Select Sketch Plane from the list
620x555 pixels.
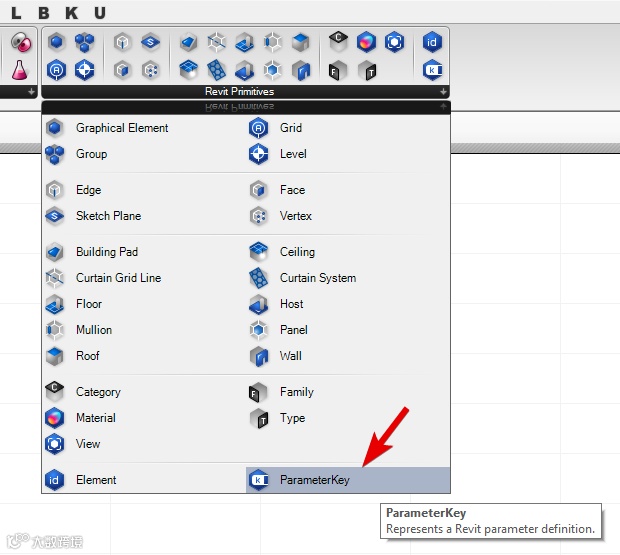[144, 216]
